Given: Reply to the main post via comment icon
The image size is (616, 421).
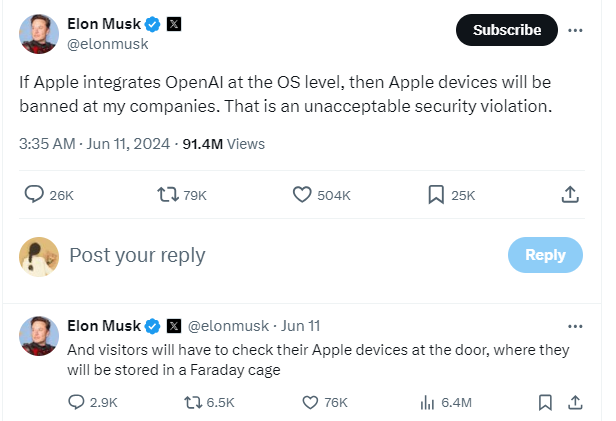Looking at the screenshot, I should click(33, 195).
